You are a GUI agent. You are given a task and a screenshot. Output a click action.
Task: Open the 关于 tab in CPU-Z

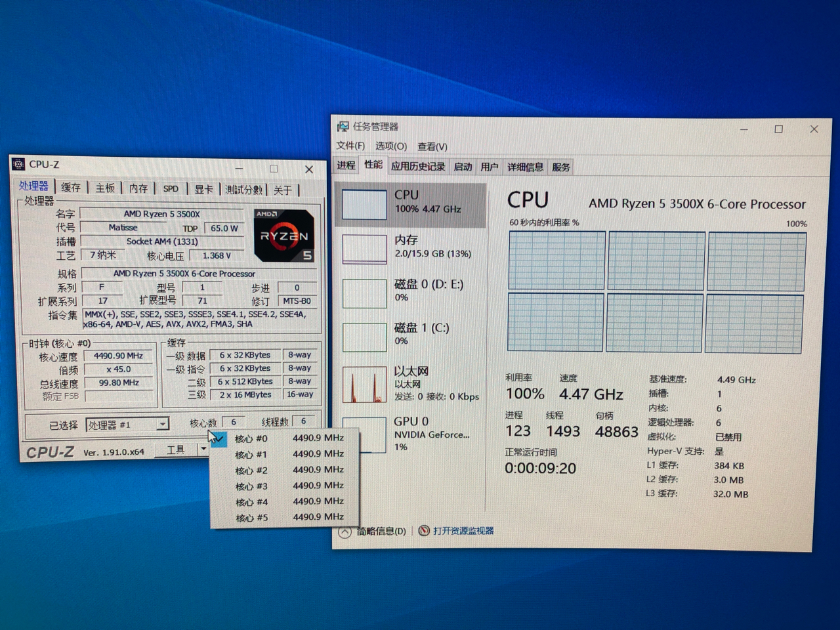(283, 190)
